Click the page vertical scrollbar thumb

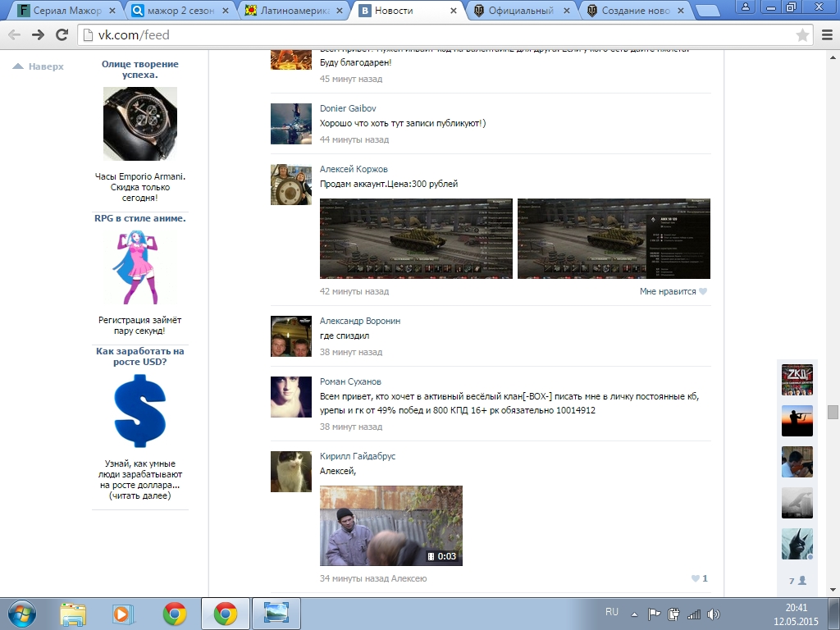[833, 412]
